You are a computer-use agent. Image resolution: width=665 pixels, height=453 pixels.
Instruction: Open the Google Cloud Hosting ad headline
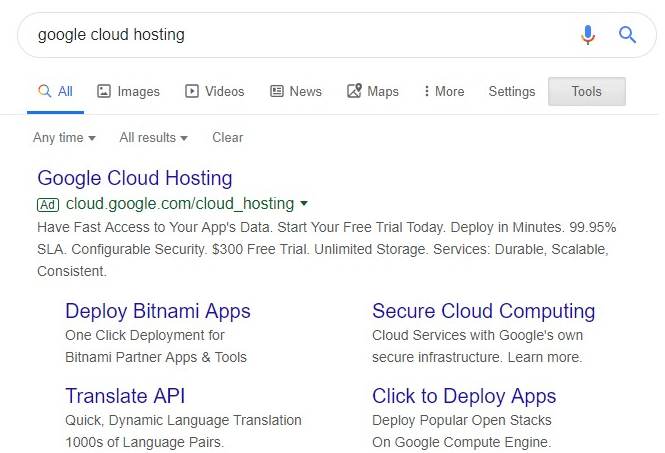click(134, 178)
